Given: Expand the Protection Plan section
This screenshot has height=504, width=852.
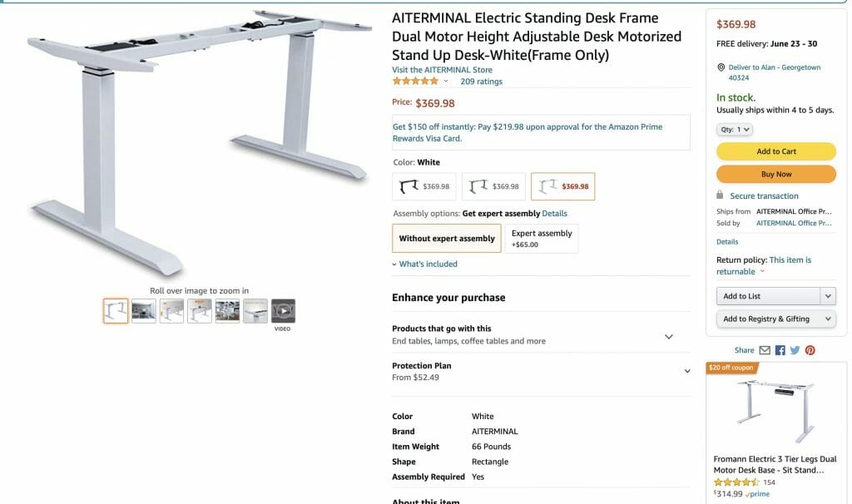Looking at the screenshot, I should point(541,372).
